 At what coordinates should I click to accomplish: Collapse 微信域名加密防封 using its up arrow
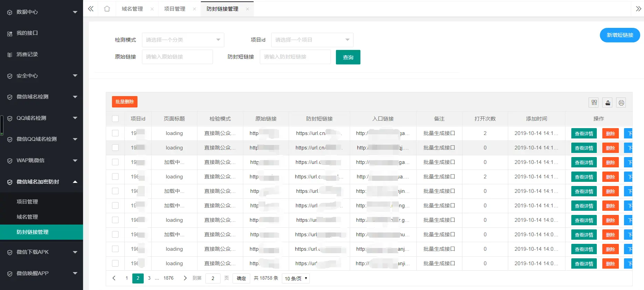(75, 182)
